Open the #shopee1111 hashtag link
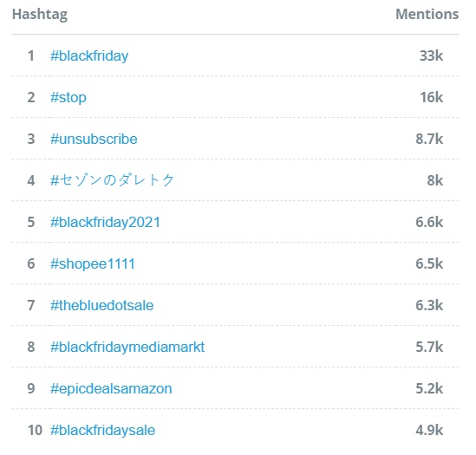The height and width of the screenshot is (455, 476). click(93, 263)
